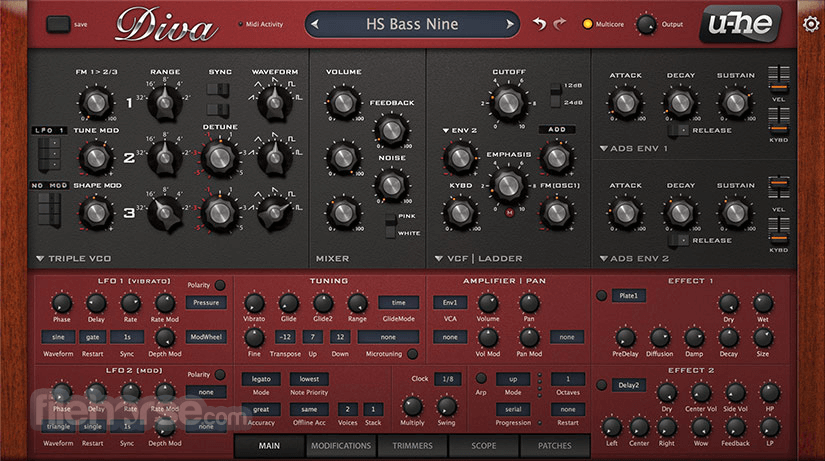The image size is (825, 461).
Task: Click the Amplifier Pan knob
Action: pyautogui.click(x=529, y=303)
